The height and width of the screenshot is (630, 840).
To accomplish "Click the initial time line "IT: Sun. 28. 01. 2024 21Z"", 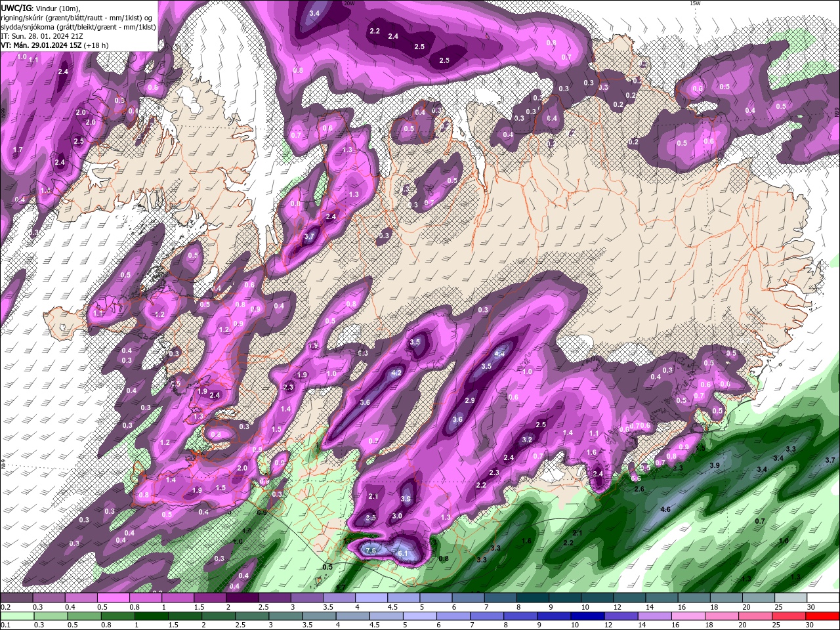I will click(x=41, y=36).
